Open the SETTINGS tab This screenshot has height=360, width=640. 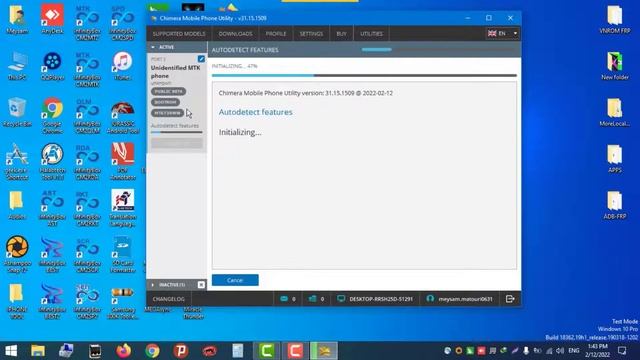[311, 34]
